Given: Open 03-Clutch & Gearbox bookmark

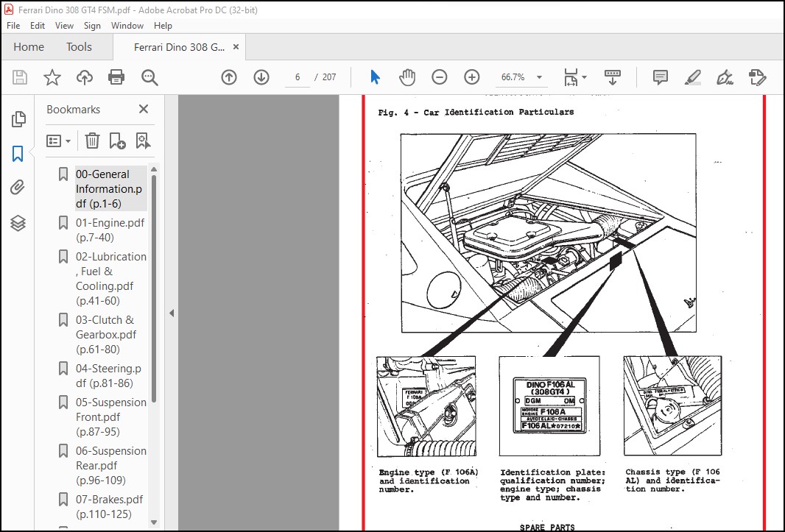Looking at the screenshot, I should tap(106, 334).
